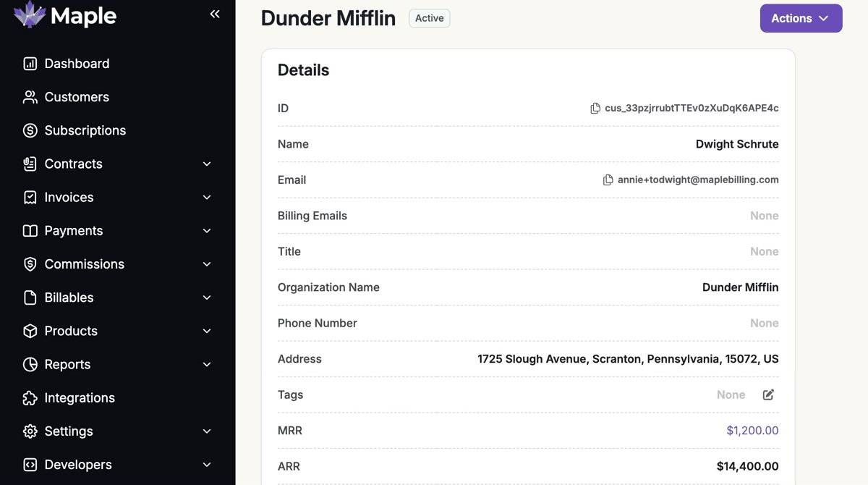The image size is (868, 485).
Task: Click the Customers people icon
Action: point(30,97)
